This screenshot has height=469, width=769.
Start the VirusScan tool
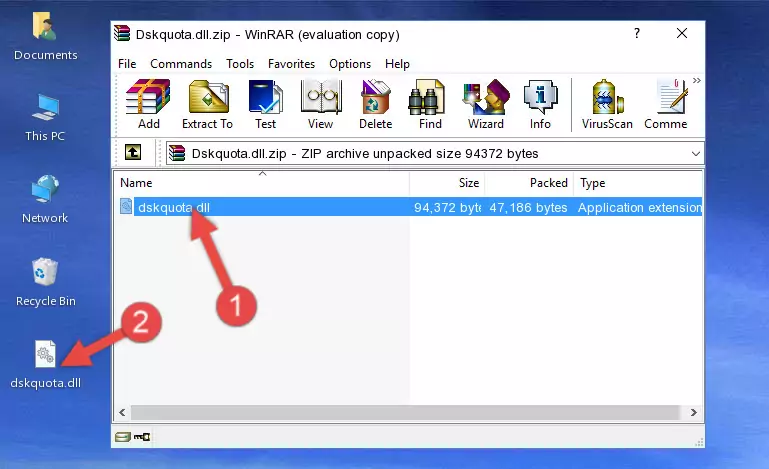click(607, 104)
